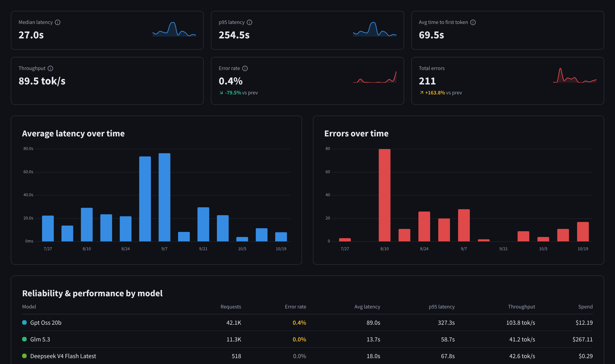Sort table by p95 latency column header
The height and width of the screenshot is (364, 615).
[441, 307]
